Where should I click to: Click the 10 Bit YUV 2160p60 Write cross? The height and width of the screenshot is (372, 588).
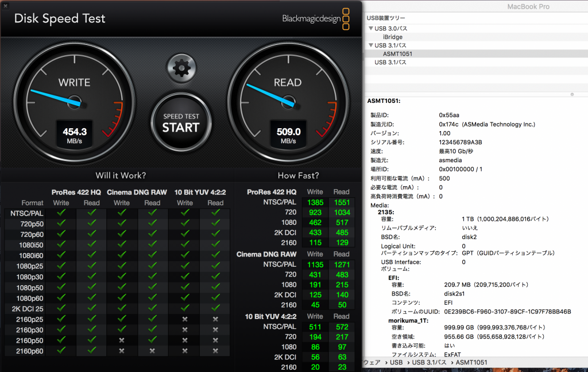point(185,351)
